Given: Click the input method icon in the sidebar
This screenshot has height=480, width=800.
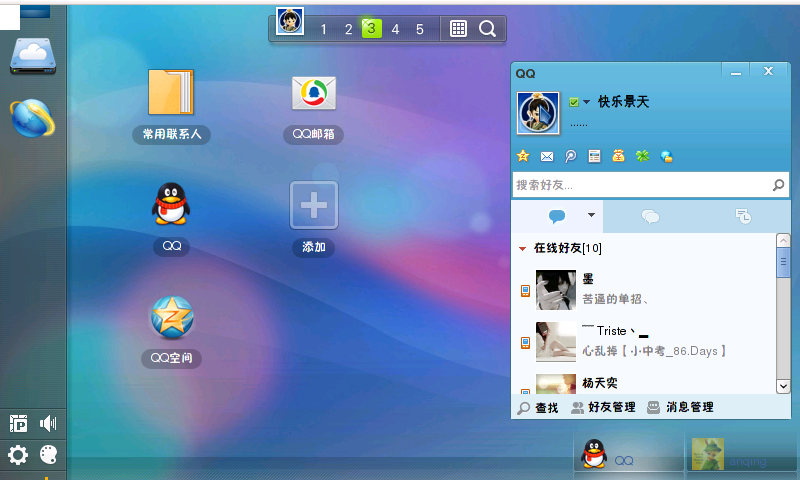Looking at the screenshot, I should pyautogui.click(x=19, y=423).
